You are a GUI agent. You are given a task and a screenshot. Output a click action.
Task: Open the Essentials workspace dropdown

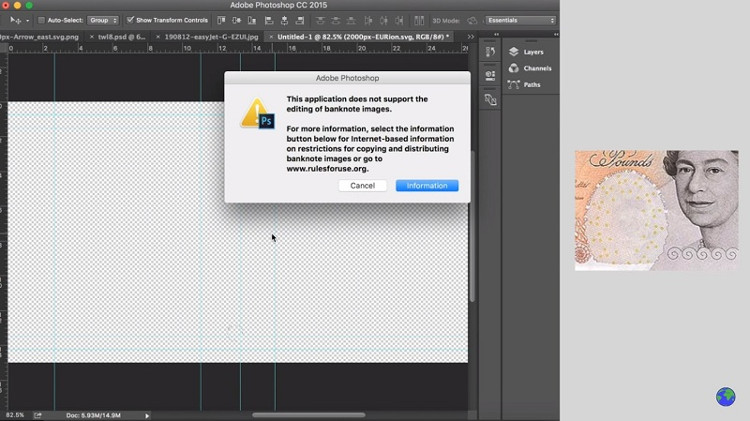[520, 20]
